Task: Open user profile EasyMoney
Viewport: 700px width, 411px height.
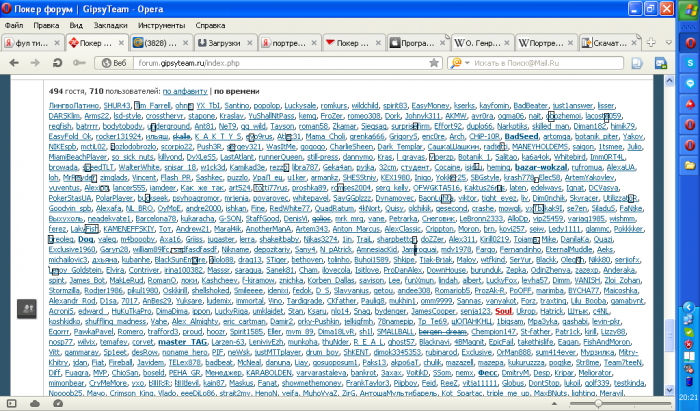Action: pyautogui.click(x=430, y=106)
